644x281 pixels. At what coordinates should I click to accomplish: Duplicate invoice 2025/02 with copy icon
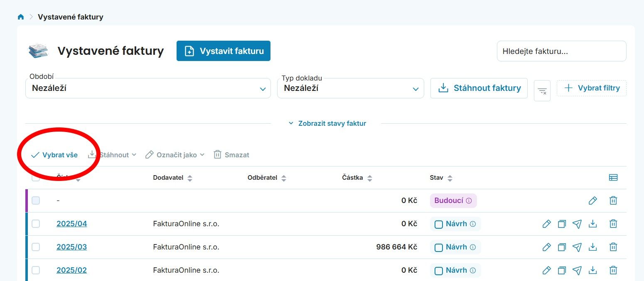(x=562, y=270)
